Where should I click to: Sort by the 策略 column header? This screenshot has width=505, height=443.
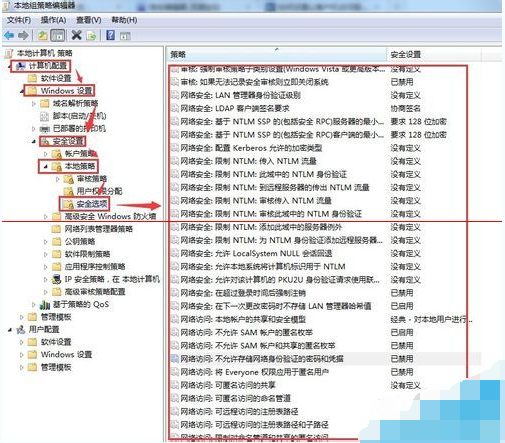(x=276, y=54)
